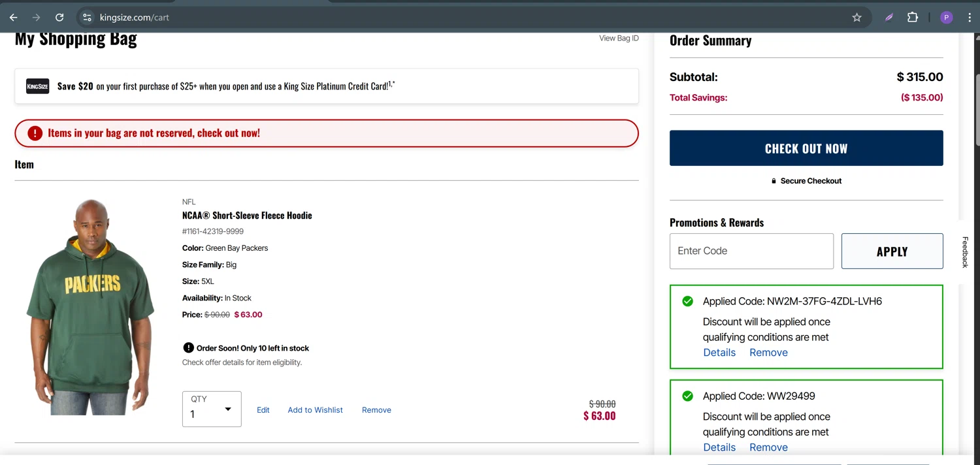Image resolution: width=980 pixels, height=465 pixels.
Task: Type in the Enter Code promo field
Action: coord(751,251)
